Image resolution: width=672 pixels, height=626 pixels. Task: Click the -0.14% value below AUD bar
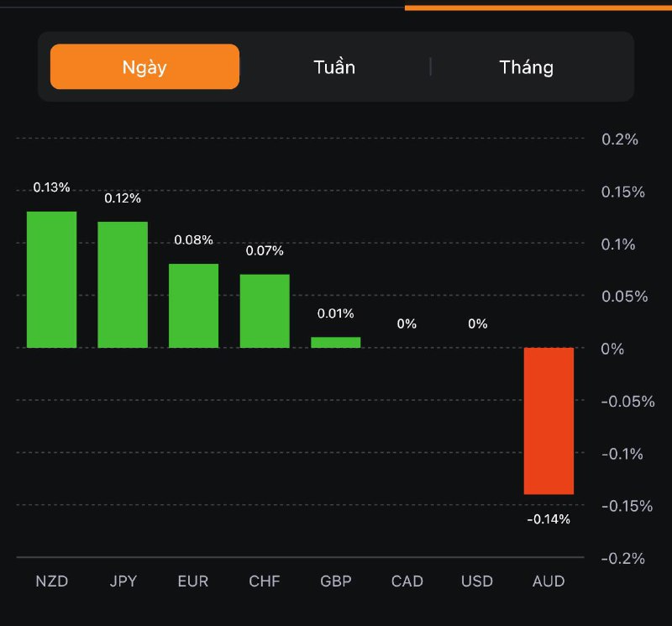[549, 519]
